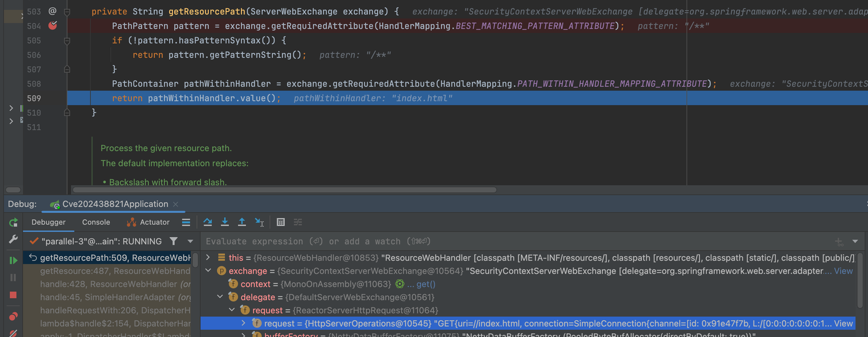This screenshot has width=868, height=337.
Task: Collapse the 'exchange' variable node
Action: coord(208,271)
